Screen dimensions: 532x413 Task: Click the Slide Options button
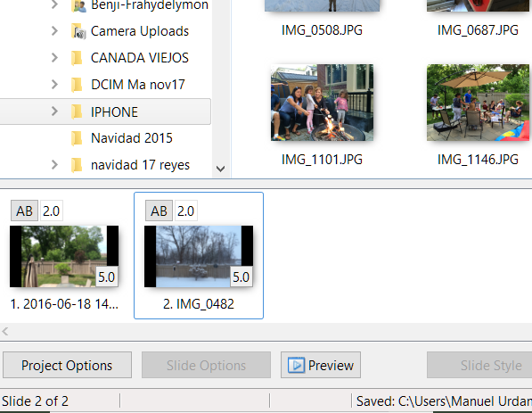(x=206, y=365)
